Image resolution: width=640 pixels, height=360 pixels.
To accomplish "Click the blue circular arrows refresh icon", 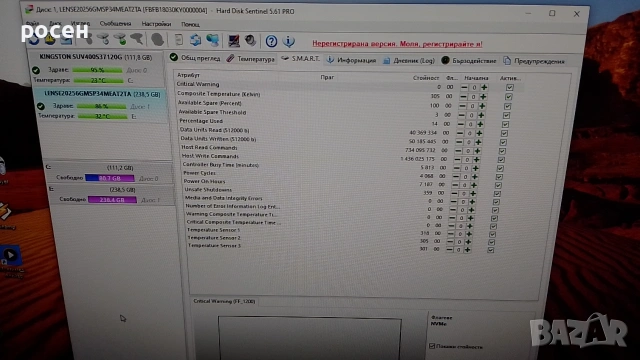I will [196, 40].
